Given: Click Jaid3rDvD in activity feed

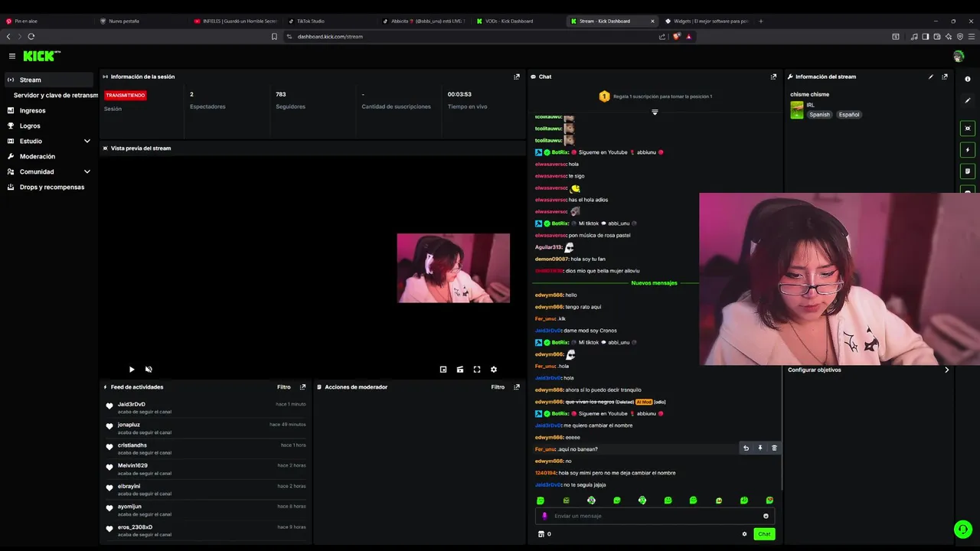Looking at the screenshot, I should [132, 404].
